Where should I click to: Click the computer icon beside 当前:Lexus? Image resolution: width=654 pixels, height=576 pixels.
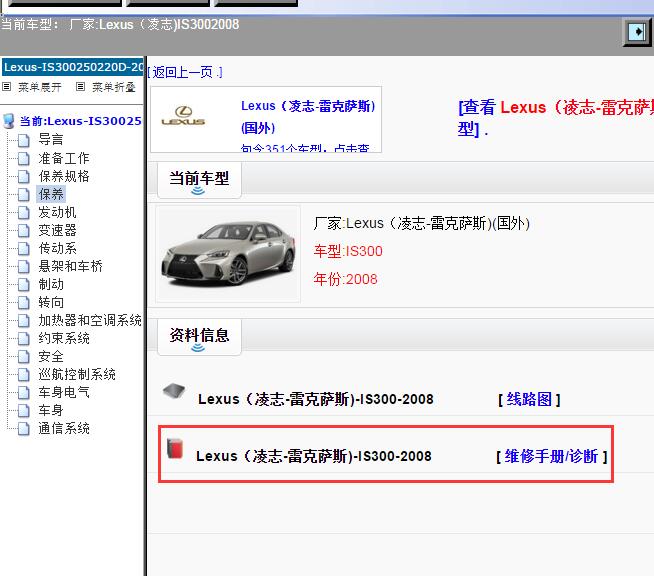click(x=9, y=121)
